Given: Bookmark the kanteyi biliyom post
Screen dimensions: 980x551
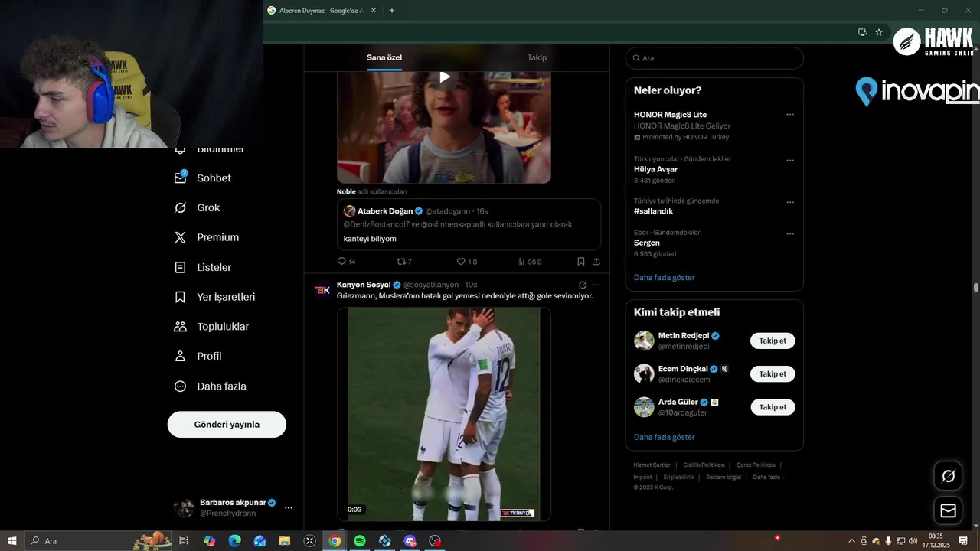Looking at the screenshot, I should [x=581, y=262].
